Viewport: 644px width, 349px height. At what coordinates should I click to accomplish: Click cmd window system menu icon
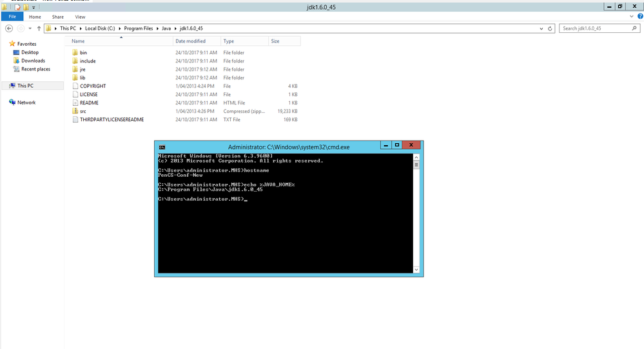tap(162, 147)
